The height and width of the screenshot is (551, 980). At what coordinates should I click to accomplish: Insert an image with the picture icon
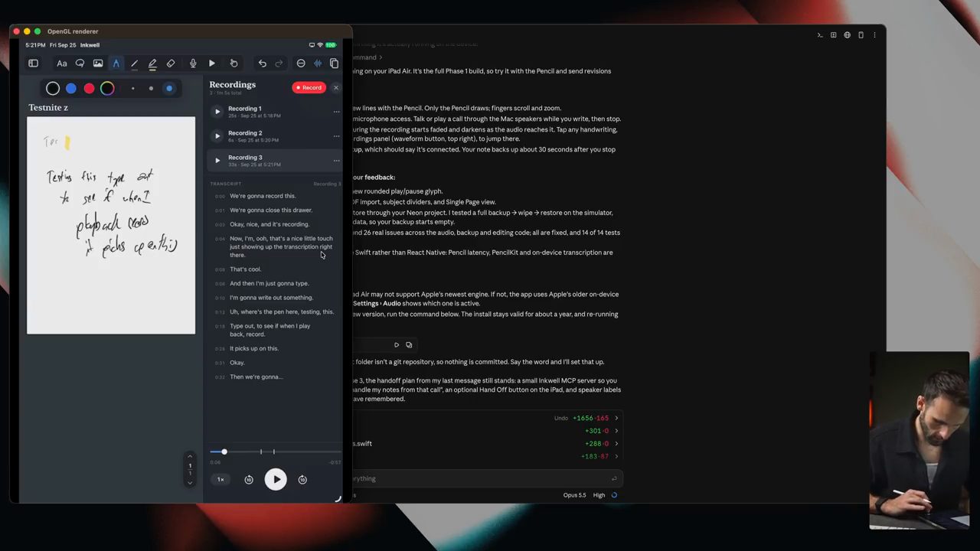(x=98, y=64)
